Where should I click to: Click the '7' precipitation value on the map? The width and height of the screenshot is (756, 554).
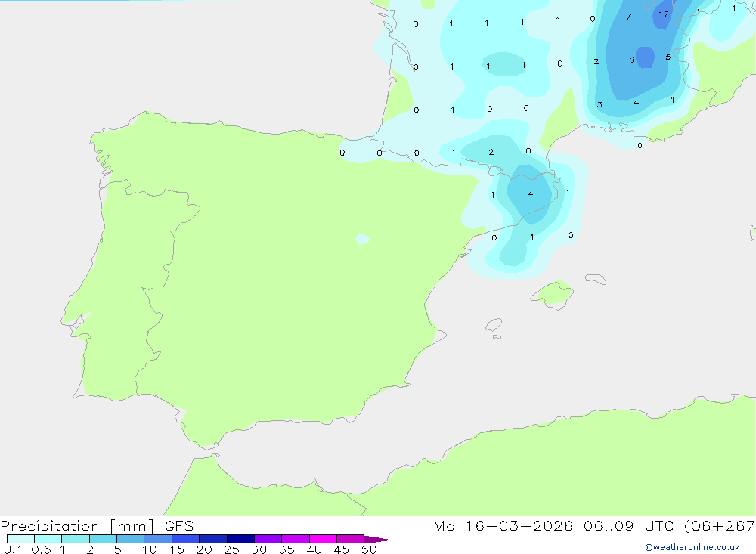click(x=628, y=17)
